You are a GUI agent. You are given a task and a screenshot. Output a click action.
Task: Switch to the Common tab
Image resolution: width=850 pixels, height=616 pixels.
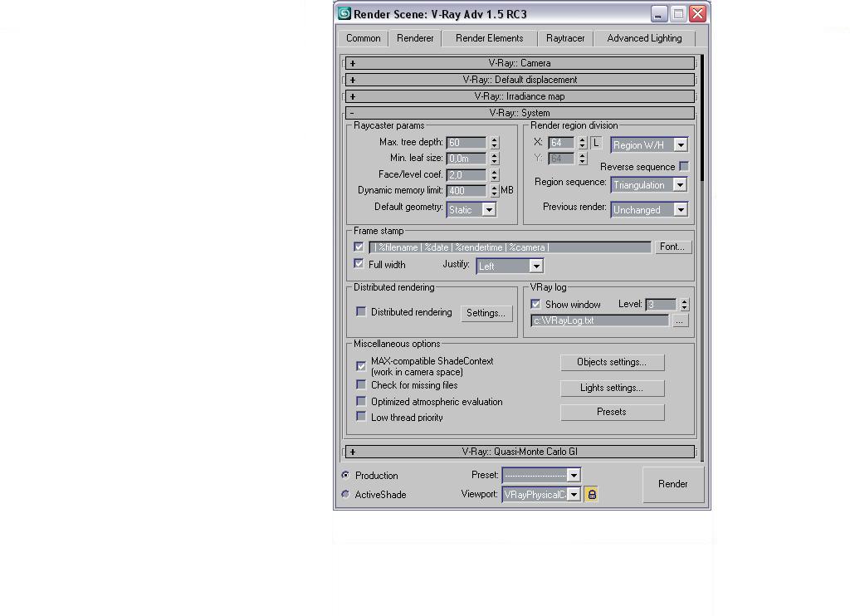pos(364,38)
